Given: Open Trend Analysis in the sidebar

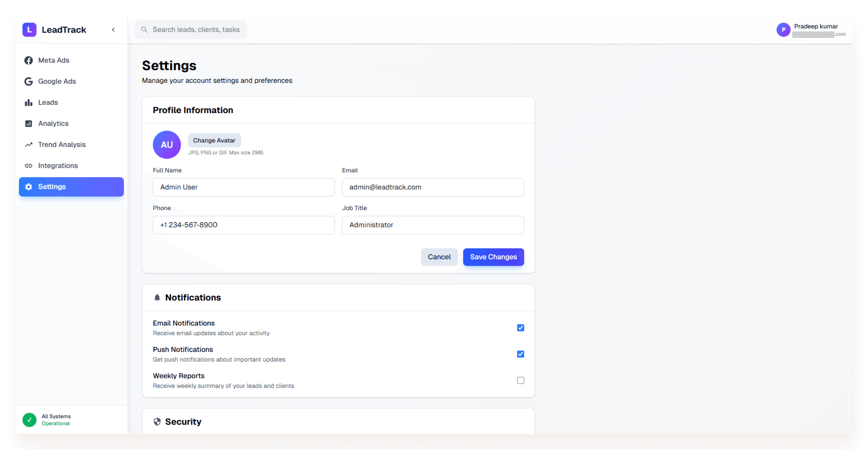Looking at the screenshot, I should click(72, 144).
